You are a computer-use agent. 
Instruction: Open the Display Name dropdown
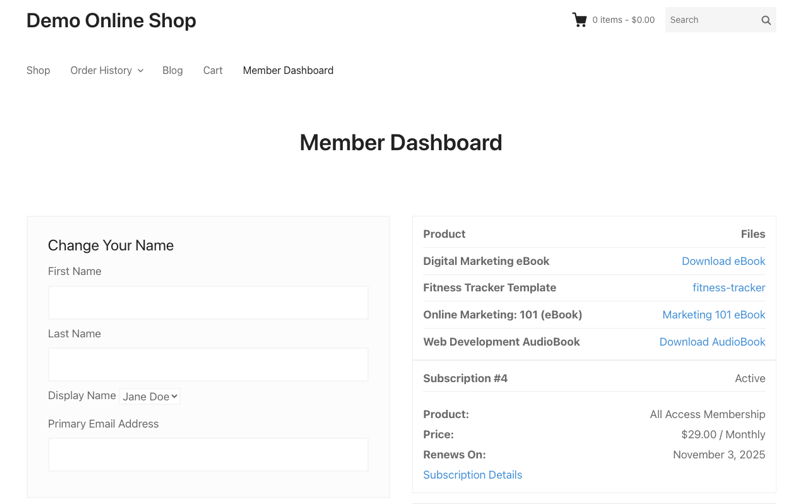point(150,397)
